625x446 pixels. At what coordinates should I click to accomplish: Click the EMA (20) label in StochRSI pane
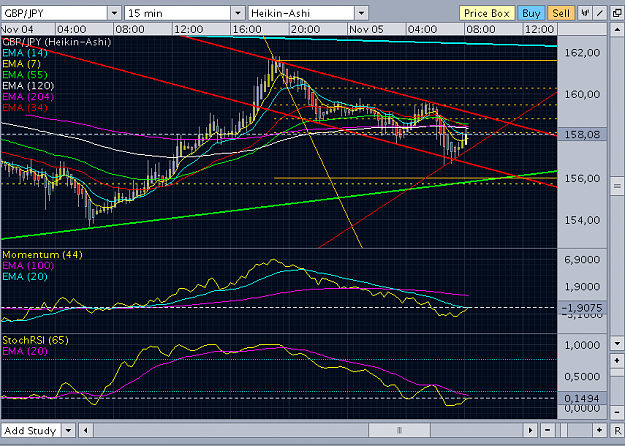tap(25, 351)
